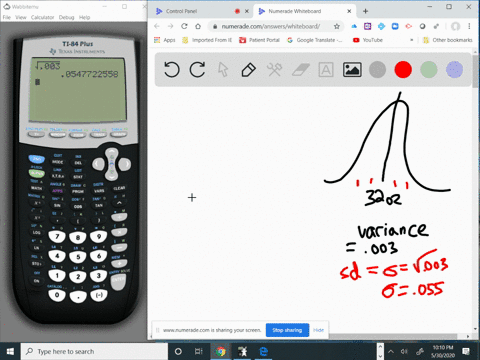Open the View menu in Wabbitemu
This screenshot has width=480, height=360.
[21, 17]
